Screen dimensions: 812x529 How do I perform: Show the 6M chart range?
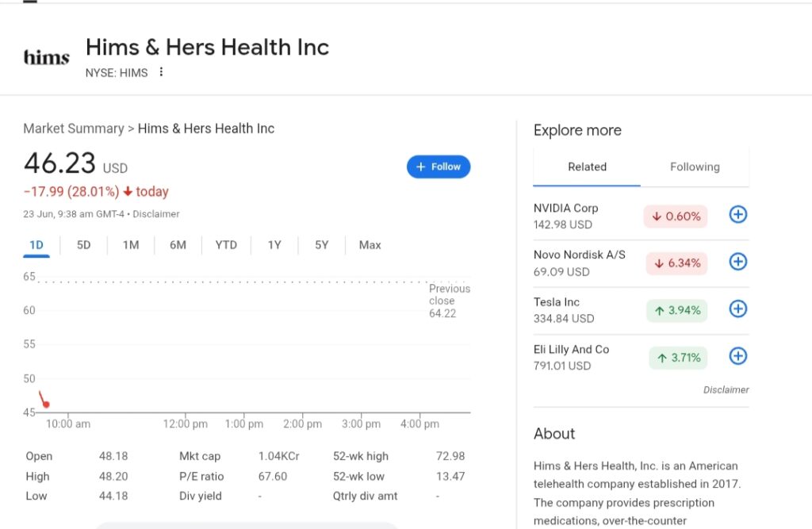tap(178, 245)
